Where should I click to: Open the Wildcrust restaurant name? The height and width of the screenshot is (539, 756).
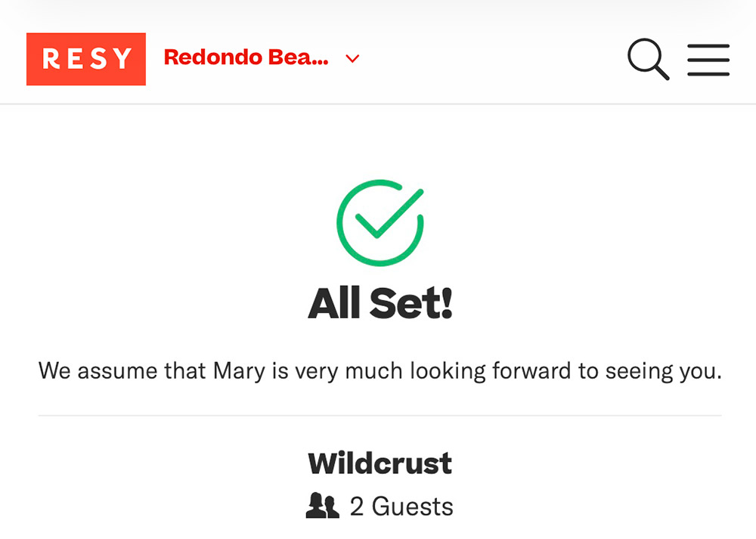click(380, 463)
